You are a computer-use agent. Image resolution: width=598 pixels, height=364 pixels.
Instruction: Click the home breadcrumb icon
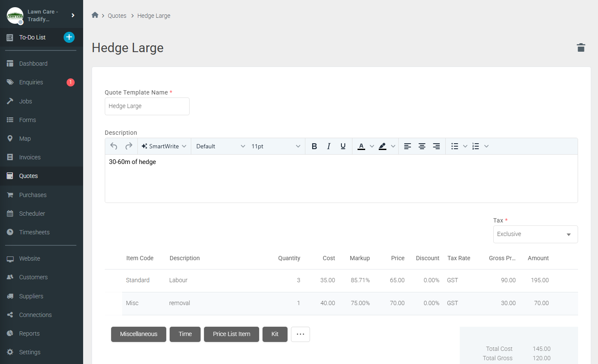pyautogui.click(x=95, y=15)
